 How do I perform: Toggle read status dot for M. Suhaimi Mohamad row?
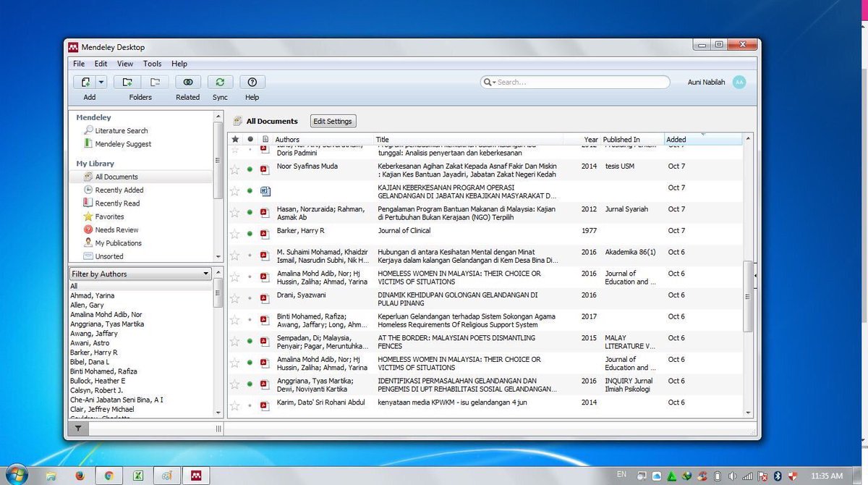[x=250, y=256]
